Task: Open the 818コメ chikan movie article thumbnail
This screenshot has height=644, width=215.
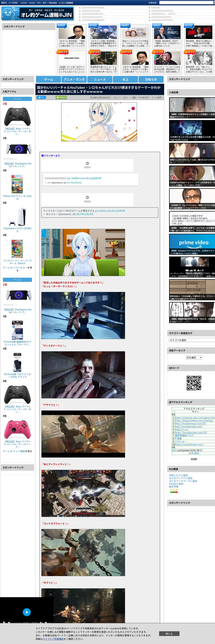Action: coord(104,58)
